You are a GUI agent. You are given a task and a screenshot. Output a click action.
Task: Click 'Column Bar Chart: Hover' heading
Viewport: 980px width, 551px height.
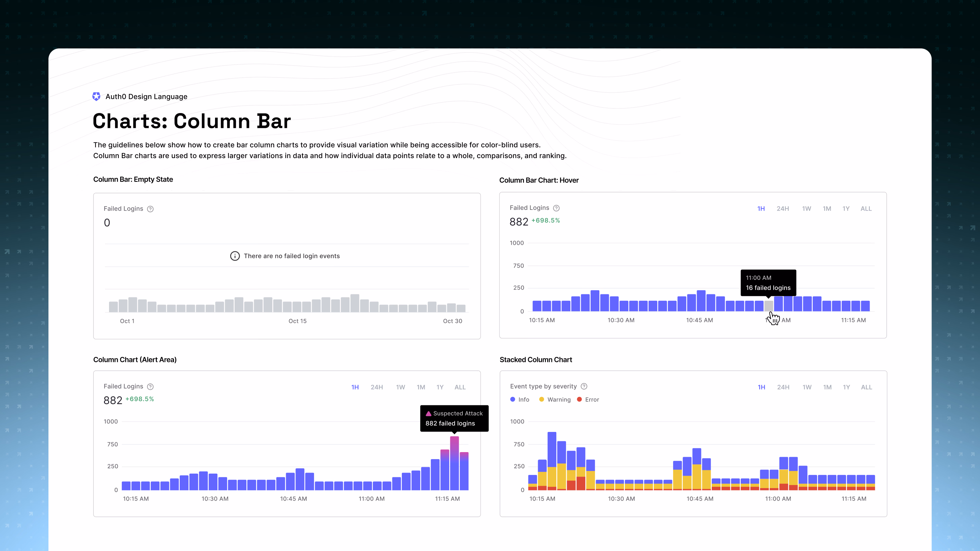(x=539, y=180)
